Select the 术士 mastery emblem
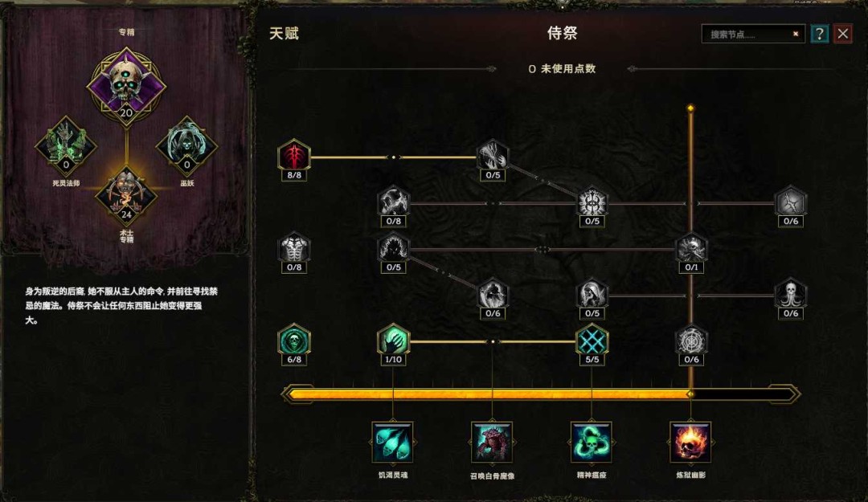This screenshot has height=502, width=868. pos(126,196)
